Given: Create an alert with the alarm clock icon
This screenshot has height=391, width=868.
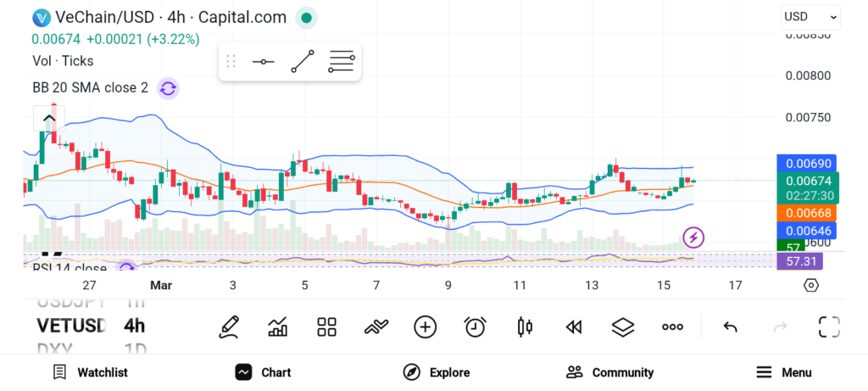Looking at the screenshot, I should pyautogui.click(x=475, y=327).
